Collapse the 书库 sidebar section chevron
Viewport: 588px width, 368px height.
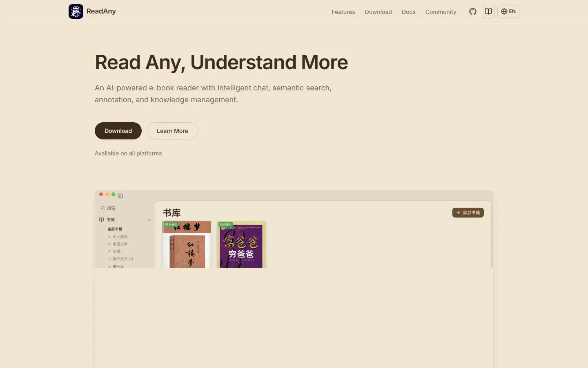pyautogui.click(x=149, y=220)
